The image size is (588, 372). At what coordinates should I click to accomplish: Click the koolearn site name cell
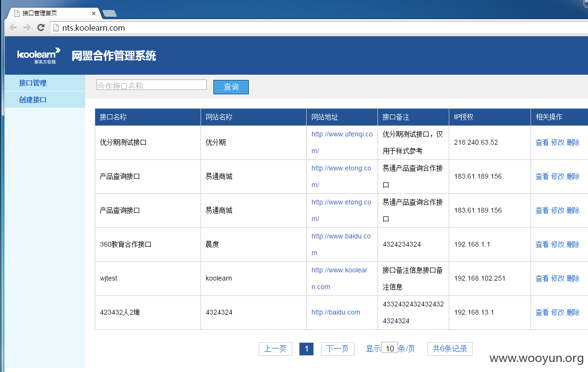[254, 278]
